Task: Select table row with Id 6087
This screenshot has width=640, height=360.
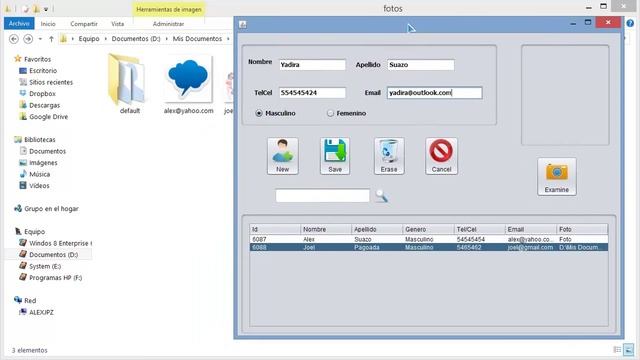Action: pos(429,239)
